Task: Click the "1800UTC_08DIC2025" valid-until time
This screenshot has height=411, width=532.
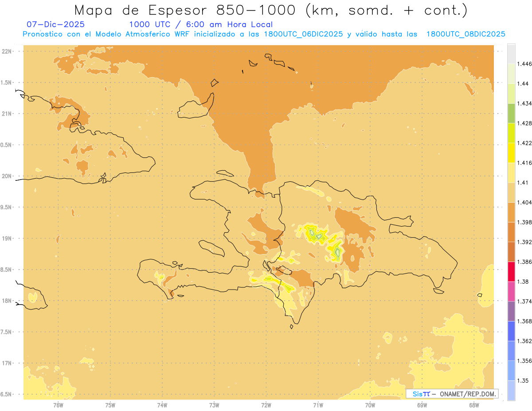Action: (467, 34)
